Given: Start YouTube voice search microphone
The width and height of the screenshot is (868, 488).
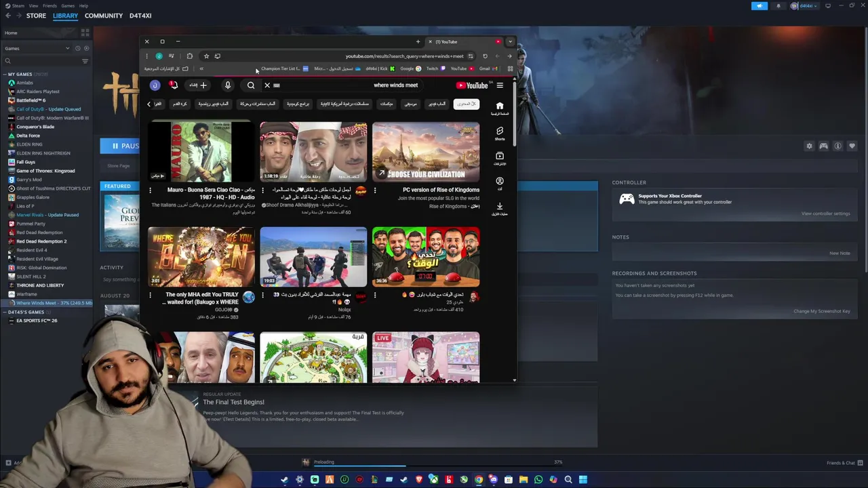Looking at the screenshot, I should click(x=228, y=85).
